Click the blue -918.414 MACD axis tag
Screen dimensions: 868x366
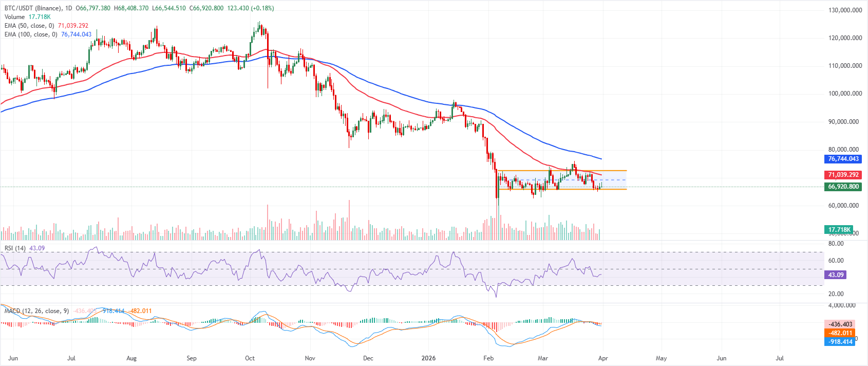pos(841,341)
